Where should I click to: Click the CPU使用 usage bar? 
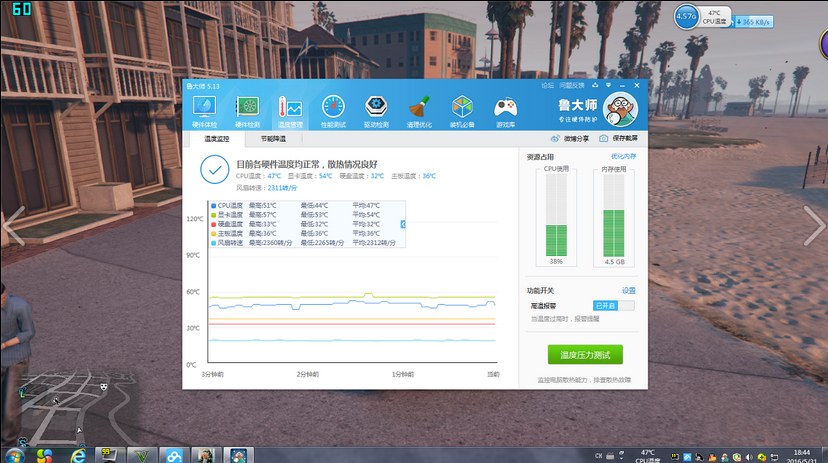(556, 215)
